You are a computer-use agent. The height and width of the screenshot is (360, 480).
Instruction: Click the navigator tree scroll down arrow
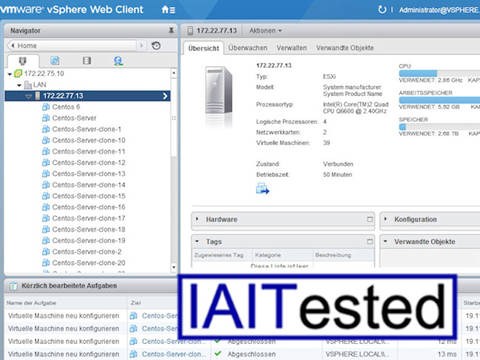pyautogui.click(x=174, y=267)
